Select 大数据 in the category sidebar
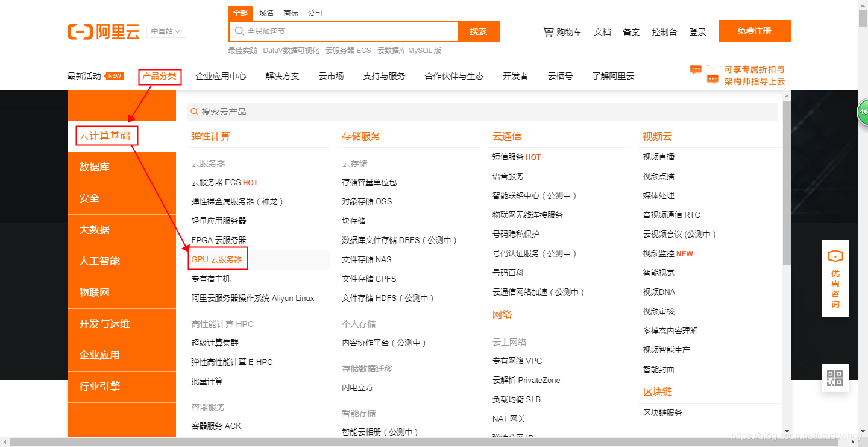 click(x=122, y=230)
